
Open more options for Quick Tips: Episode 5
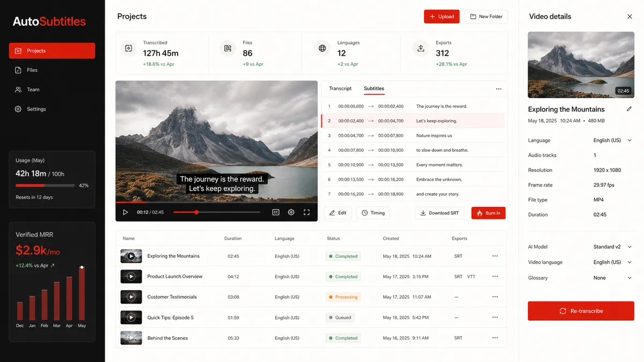click(x=495, y=317)
